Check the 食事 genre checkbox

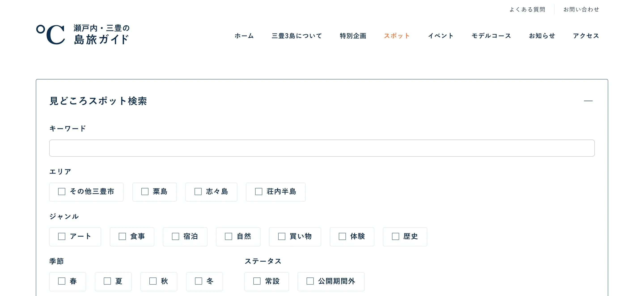click(x=122, y=236)
